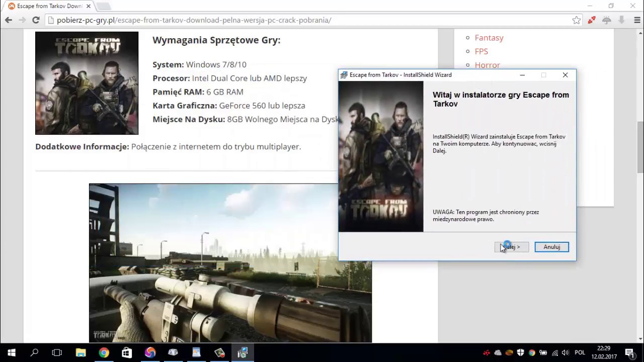The image size is (644, 362).
Task: Close the Escape from Tarkov tab
Action: click(88, 6)
